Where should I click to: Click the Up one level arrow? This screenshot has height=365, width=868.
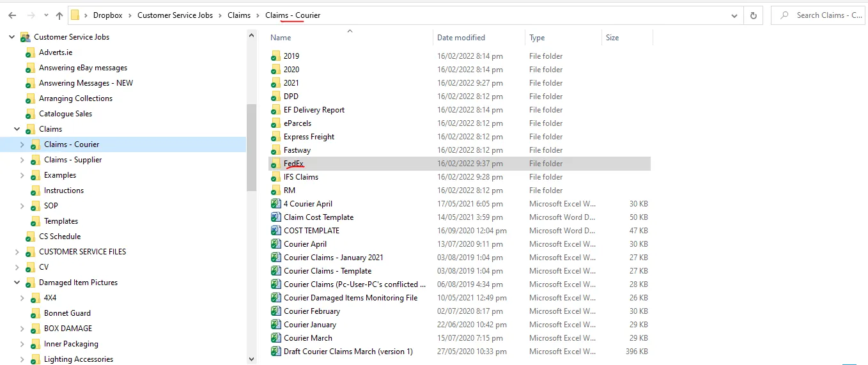click(59, 15)
